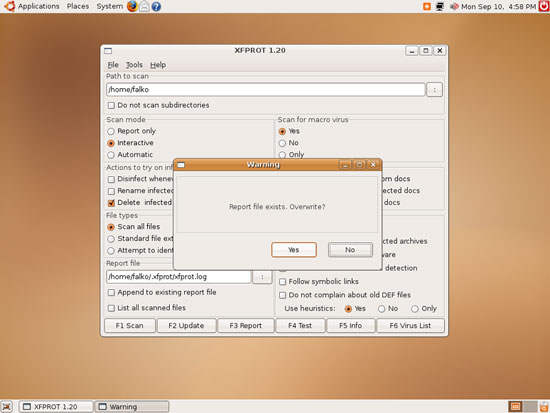
Task: Switch to Warning window in the taskbar
Action: point(132,407)
